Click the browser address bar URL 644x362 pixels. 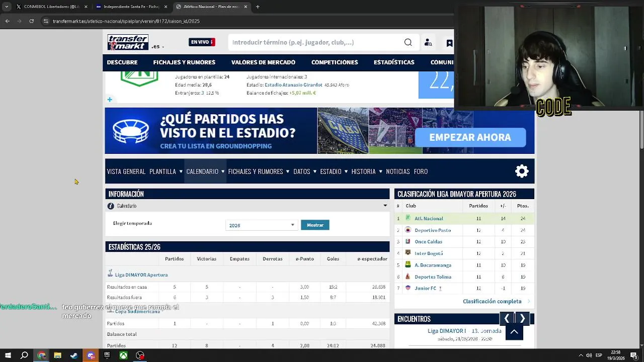click(x=126, y=21)
